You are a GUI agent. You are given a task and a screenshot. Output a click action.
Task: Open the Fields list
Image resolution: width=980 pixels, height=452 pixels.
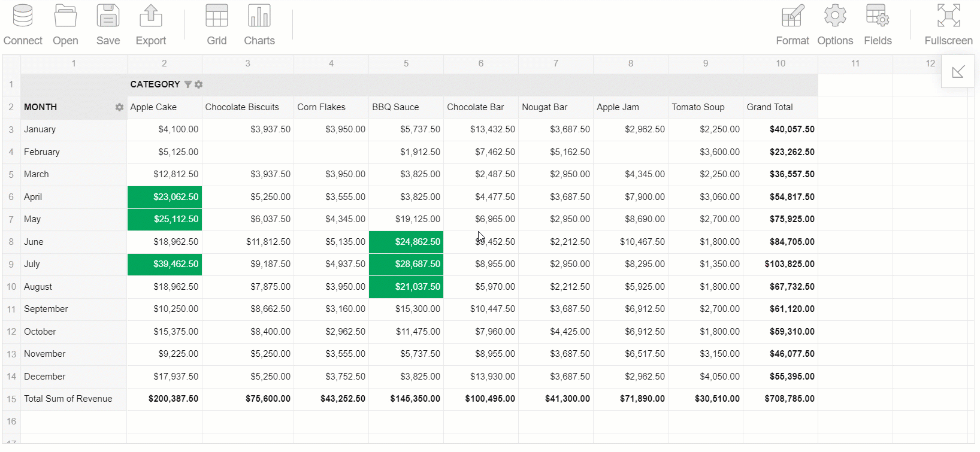(878, 25)
